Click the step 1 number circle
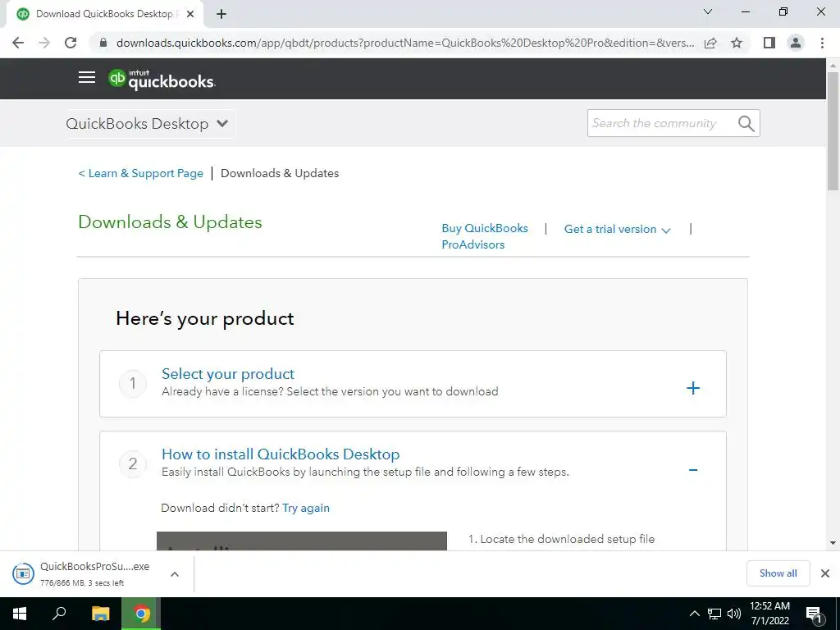The width and height of the screenshot is (840, 630). (133, 384)
